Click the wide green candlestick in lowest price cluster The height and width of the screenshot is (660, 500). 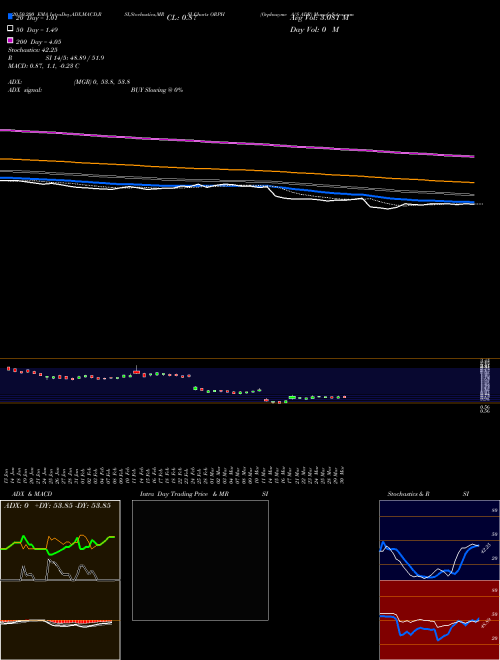[x=292, y=397]
